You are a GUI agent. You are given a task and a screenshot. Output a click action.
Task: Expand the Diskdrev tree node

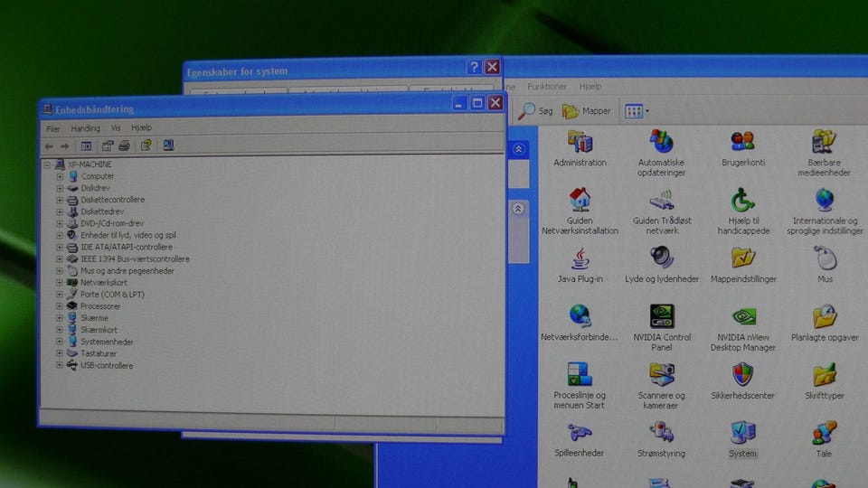pyautogui.click(x=60, y=188)
